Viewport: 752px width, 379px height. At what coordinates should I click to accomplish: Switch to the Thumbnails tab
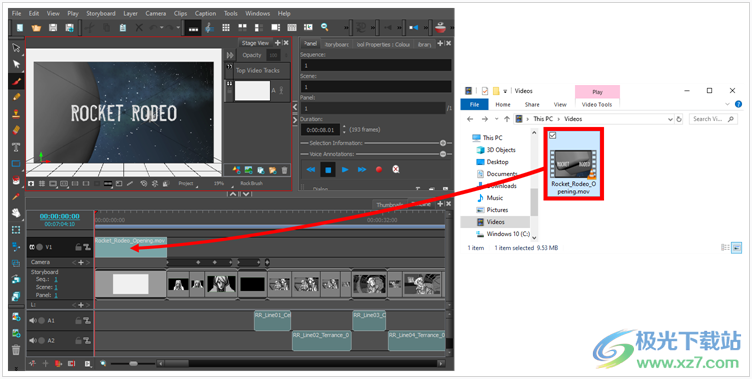coord(389,204)
